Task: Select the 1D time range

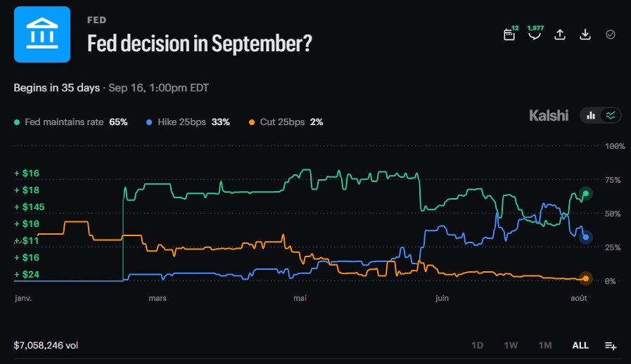Action: (x=477, y=346)
